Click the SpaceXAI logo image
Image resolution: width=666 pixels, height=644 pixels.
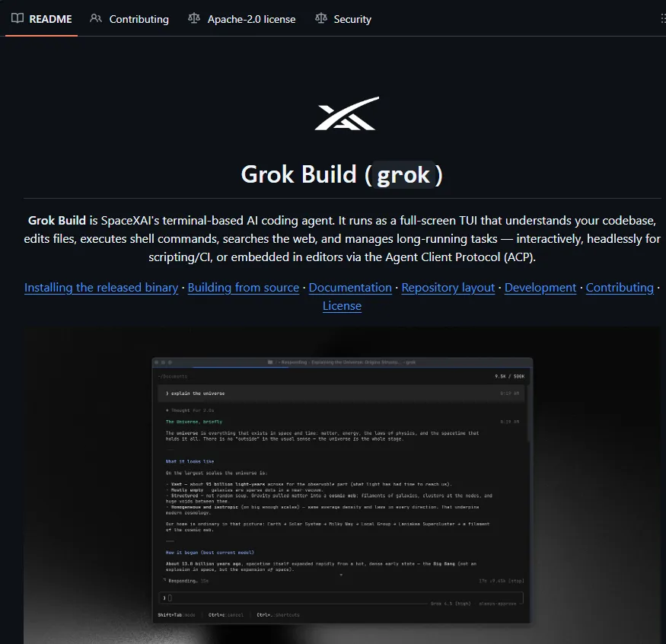click(x=347, y=113)
